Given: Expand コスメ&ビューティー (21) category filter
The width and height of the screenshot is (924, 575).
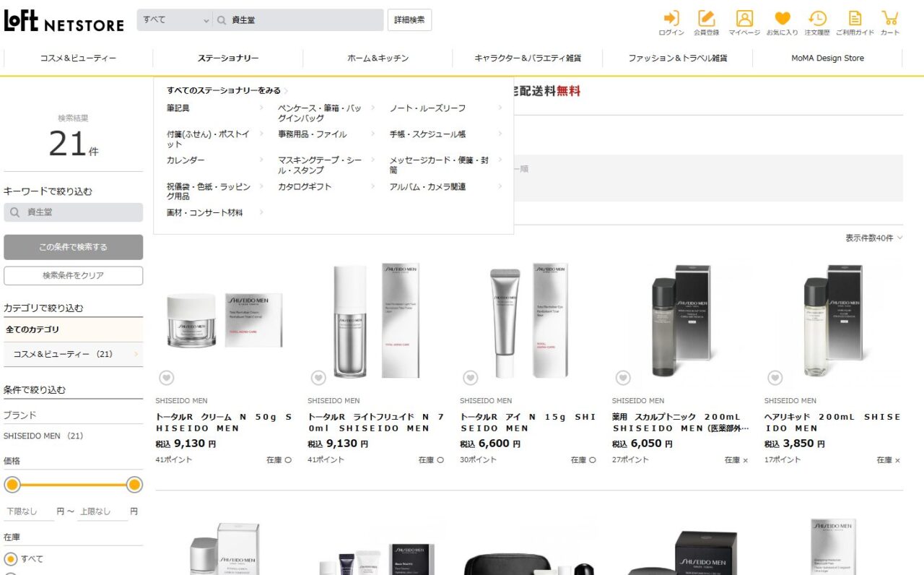Looking at the screenshot, I should [x=73, y=354].
